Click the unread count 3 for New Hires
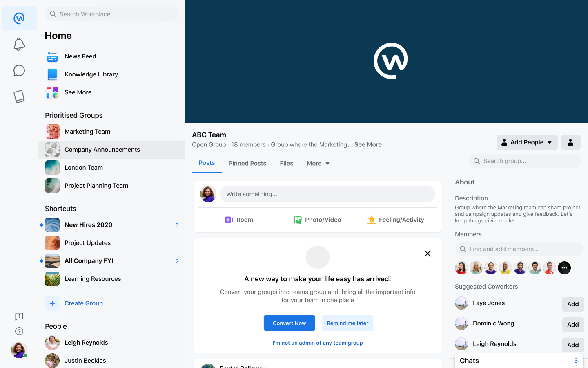 [x=177, y=225]
